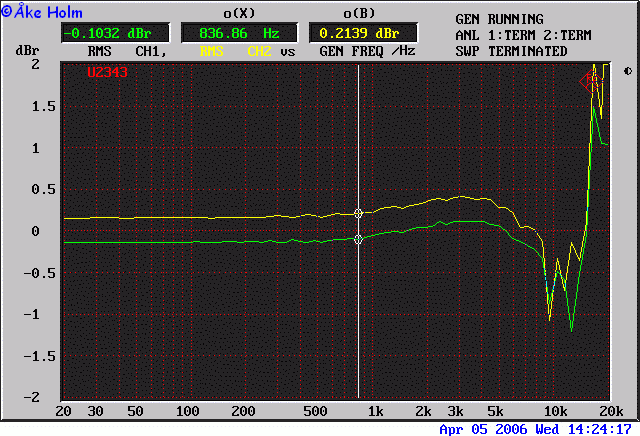This screenshot has height=436, width=640.
Task: Click the Apr 05 2006 timestamp
Action: 536,429
